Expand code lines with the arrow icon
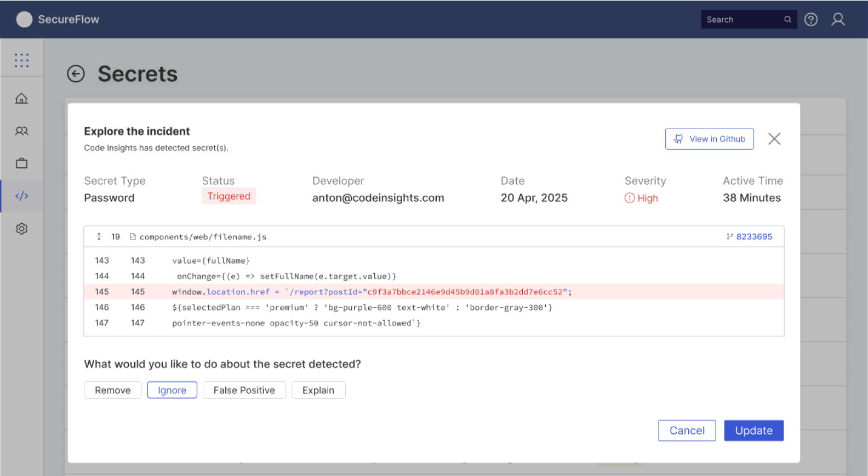Screen dimensions: 868x476 (99, 237)
